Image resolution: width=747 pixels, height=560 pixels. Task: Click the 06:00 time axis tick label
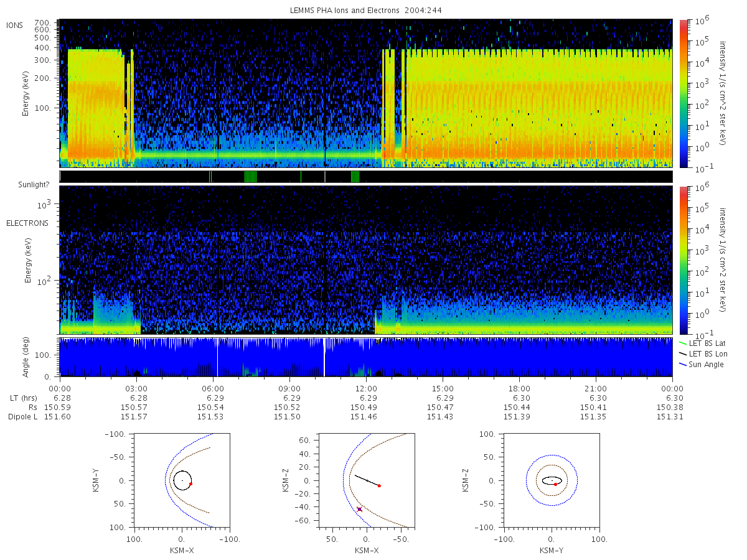tap(213, 387)
